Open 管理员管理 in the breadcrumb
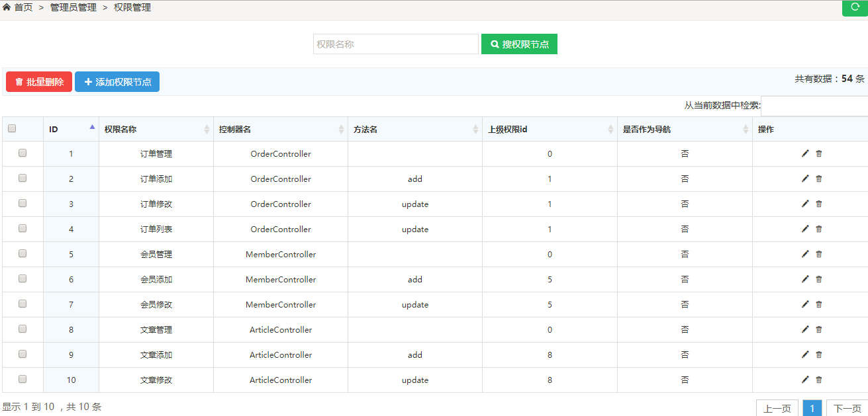 pos(73,7)
